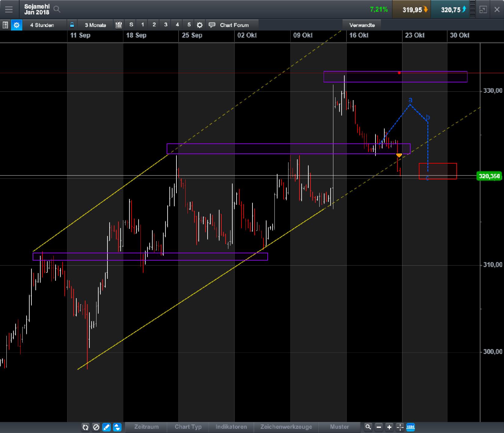Open the Indikatoren menu
This screenshot has height=433, width=504.
coord(231,427)
